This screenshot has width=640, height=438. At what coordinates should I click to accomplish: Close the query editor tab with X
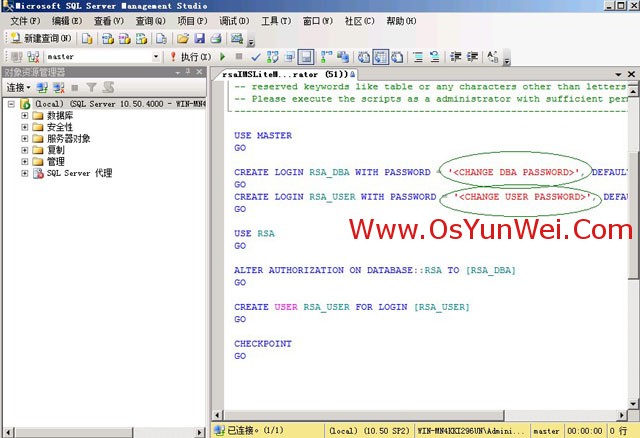[x=631, y=74]
